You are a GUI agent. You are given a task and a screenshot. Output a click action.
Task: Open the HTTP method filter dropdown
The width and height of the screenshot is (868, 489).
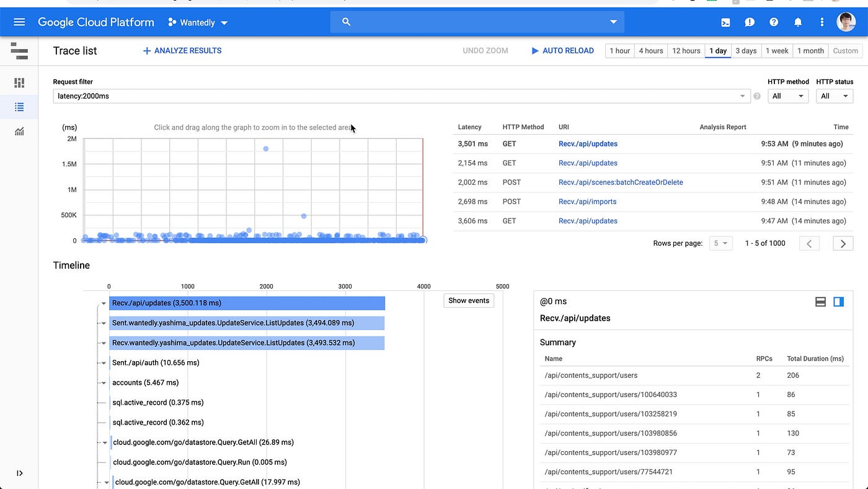click(x=787, y=96)
